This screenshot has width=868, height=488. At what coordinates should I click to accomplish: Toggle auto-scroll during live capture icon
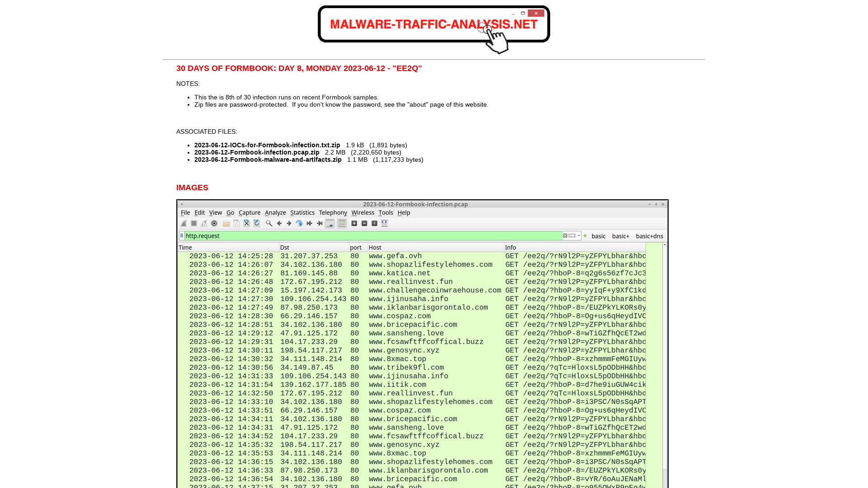pos(330,224)
